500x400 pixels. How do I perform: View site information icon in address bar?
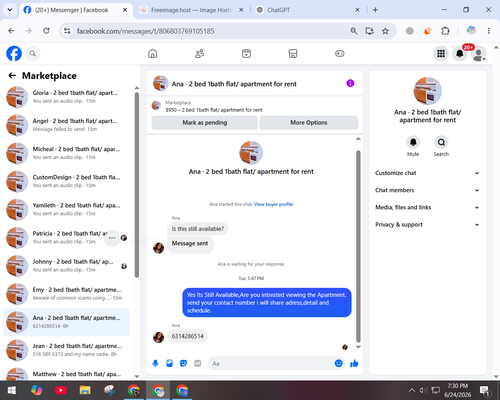67,31
